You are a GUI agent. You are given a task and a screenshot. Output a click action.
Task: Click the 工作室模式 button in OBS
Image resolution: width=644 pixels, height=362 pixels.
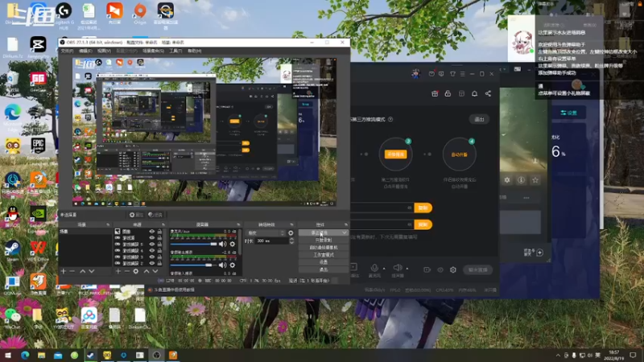coord(324,255)
